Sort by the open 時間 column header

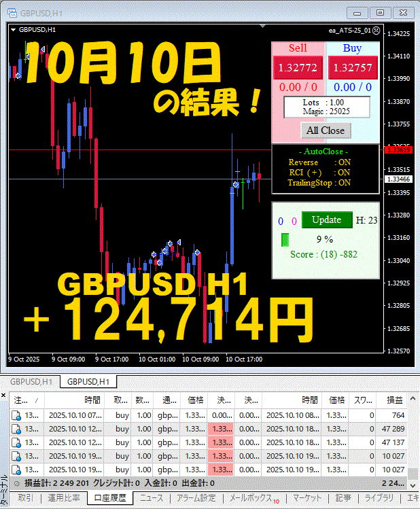pyautogui.click(x=74, y=400)
